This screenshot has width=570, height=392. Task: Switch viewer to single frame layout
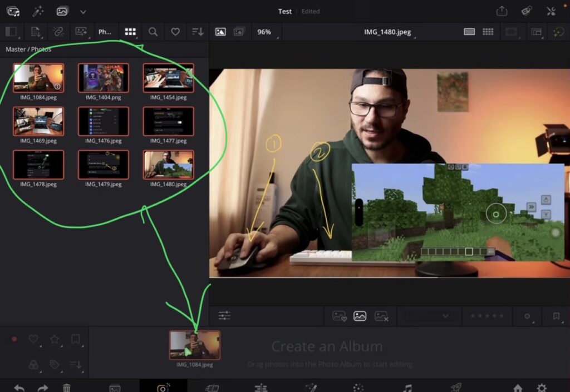(x=469, y=32)
